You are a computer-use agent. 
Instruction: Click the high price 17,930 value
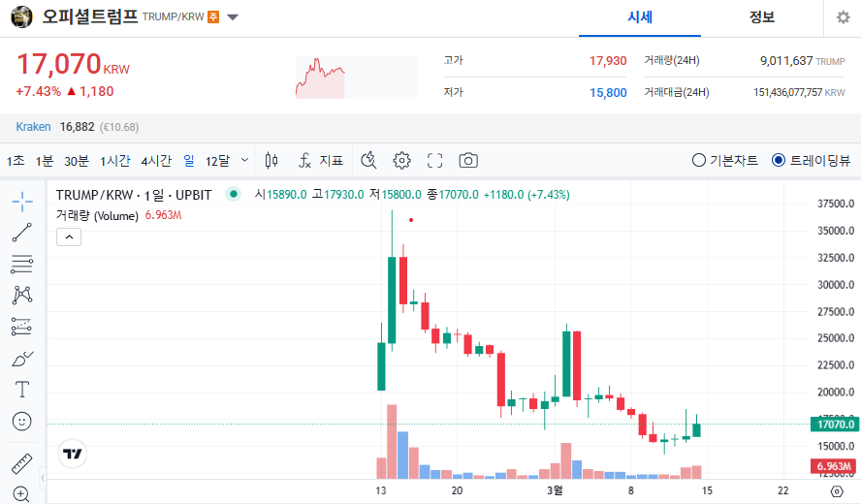608,61
